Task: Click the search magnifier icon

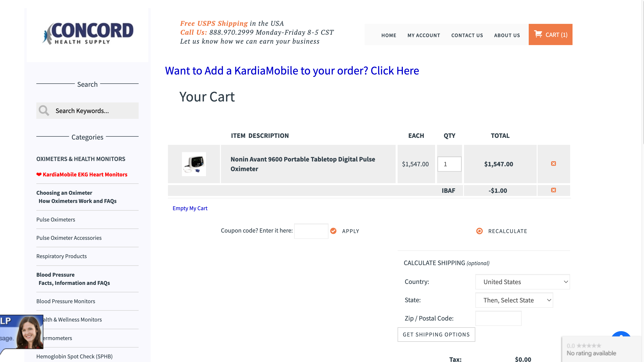Action: pyautogui.click(x=44, y=111)
